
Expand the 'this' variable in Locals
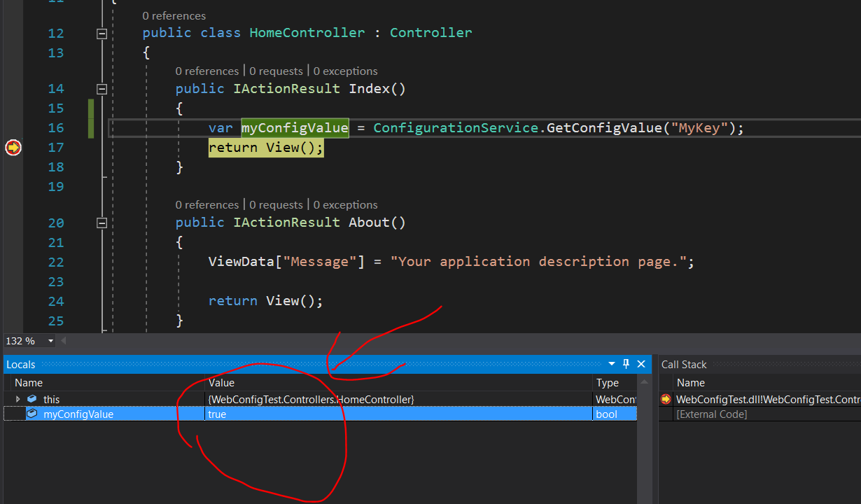pyautogui.click(x=18, y=399)
